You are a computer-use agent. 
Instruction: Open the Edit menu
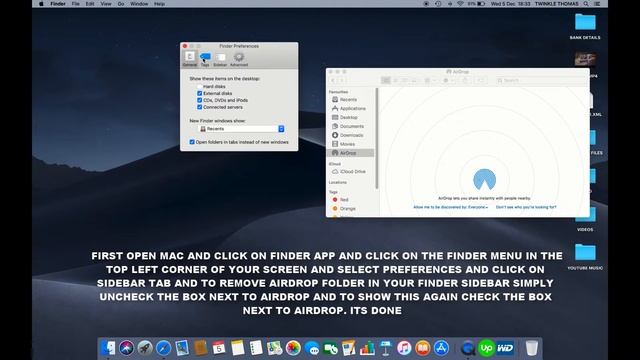click(x=90, y=4)
